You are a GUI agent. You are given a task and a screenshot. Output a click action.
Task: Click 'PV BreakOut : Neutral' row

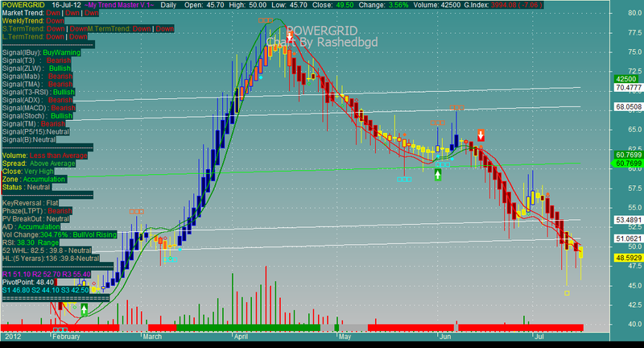pyautogui.click(x=35, y=219)
